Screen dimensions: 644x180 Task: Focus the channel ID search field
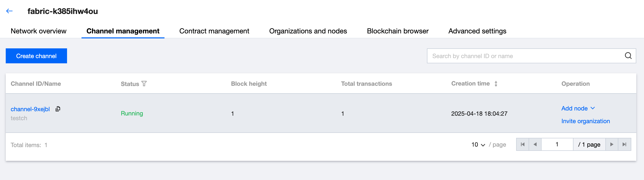tap(525, 56)
